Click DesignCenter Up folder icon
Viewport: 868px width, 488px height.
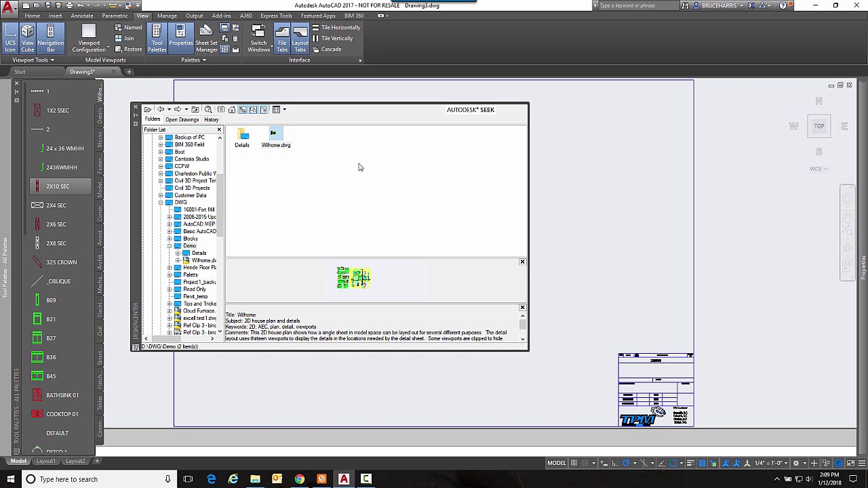pyautogui.click(x=195, y=109)
